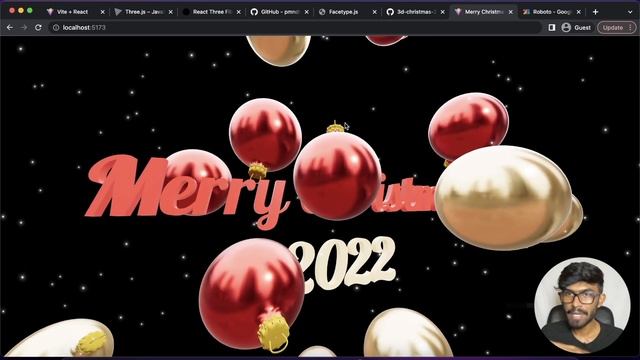
Task: Open the Guest profile menu
Action: 576,28
